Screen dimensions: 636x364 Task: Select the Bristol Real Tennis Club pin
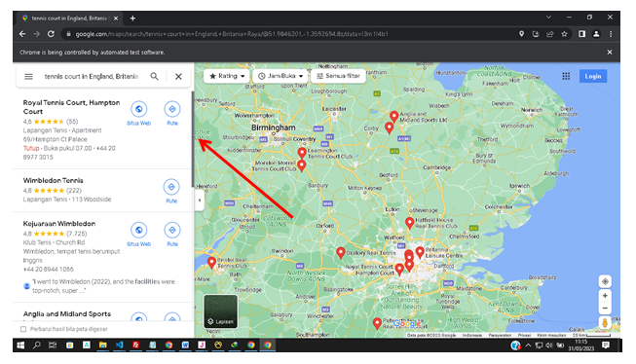click(211, 262)
